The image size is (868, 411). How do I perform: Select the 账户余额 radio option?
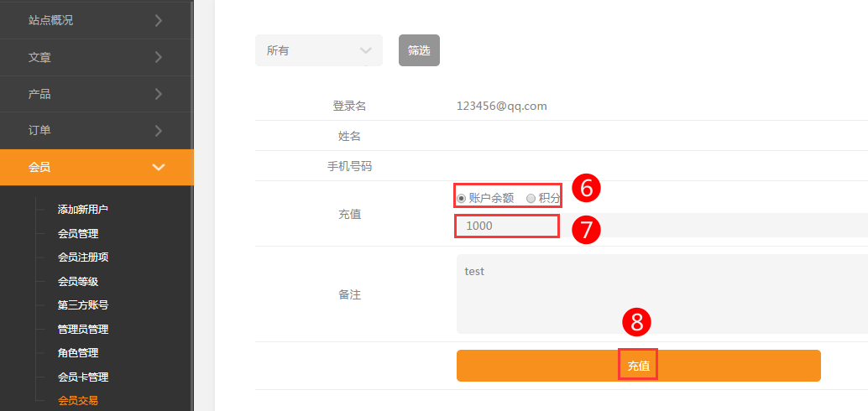click(462, 199)
